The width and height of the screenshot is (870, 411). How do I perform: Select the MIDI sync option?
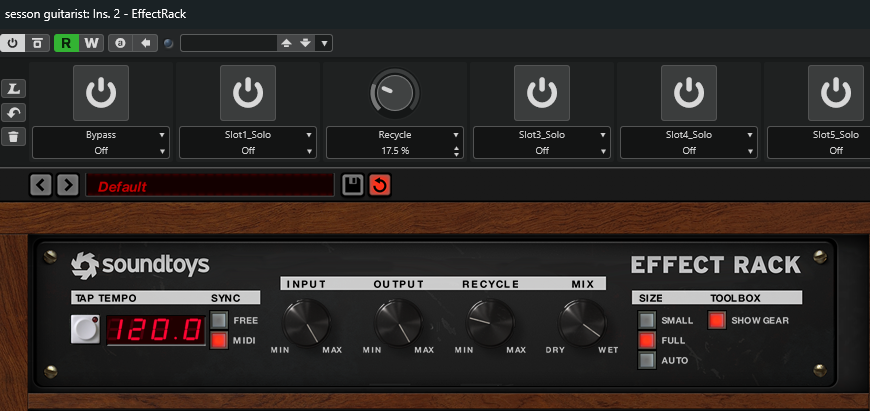pos(219,340)
